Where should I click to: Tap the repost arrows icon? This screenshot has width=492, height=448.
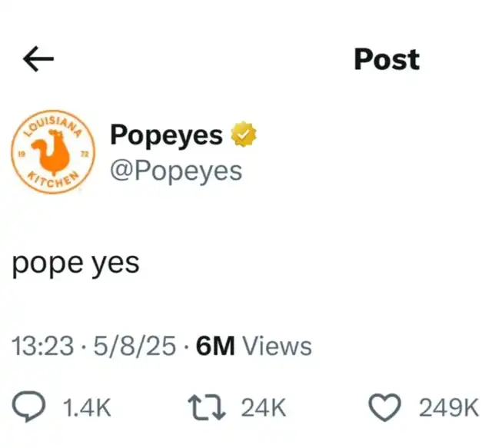click(x=207, y=407)
